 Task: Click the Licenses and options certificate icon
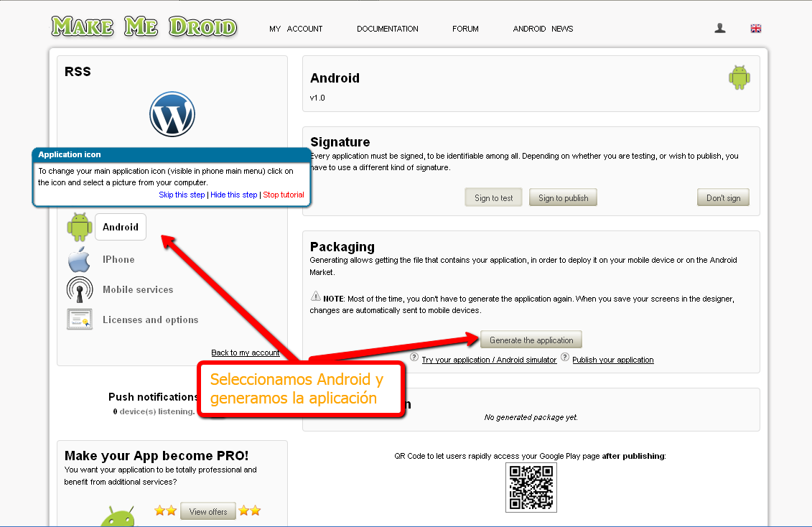(x=80, y=320)
